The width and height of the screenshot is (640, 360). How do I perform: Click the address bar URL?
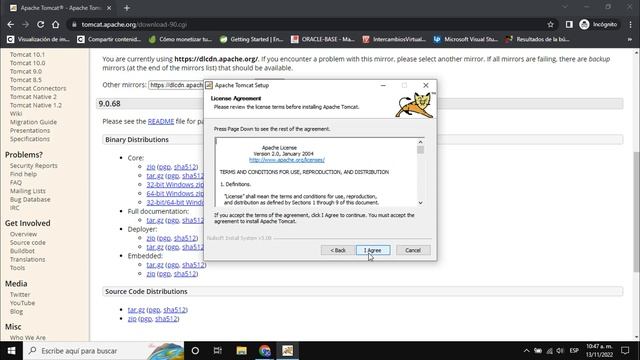click(x=134, y=24)
